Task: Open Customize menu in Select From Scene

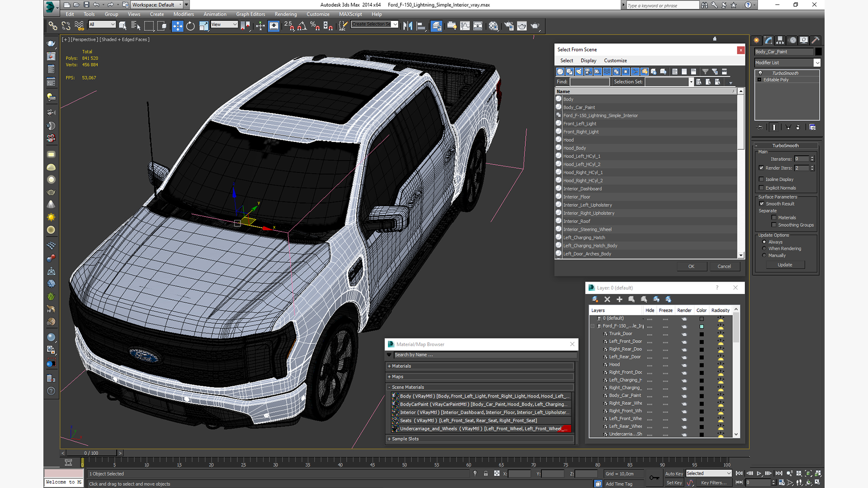Action: pyautogui.click(x=615, y=61)
